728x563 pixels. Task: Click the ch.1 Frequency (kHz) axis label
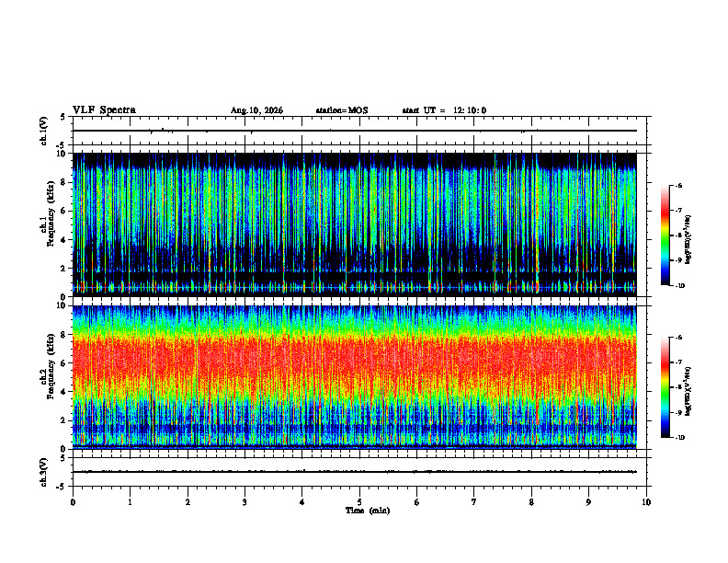50,224
